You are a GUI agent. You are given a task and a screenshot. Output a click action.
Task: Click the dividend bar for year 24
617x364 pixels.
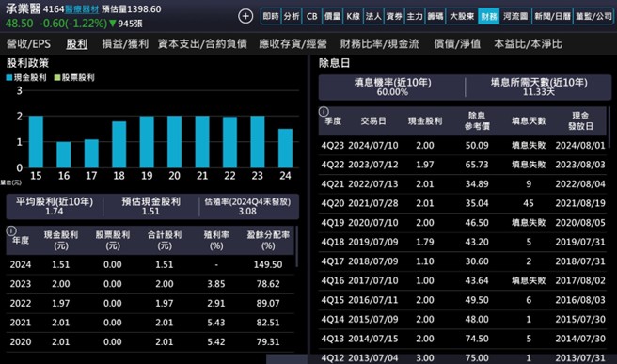click(285, 149)
